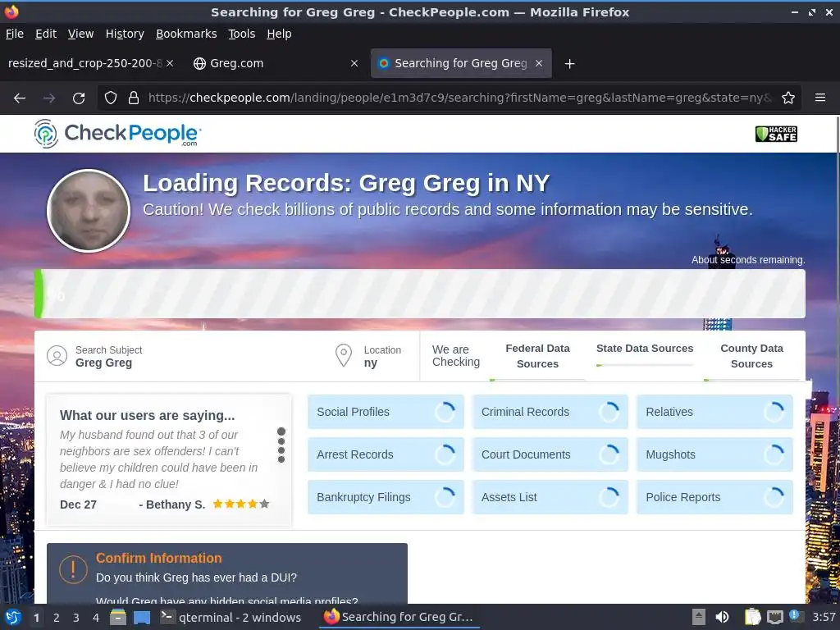
Task: Close the resized_and_crop tab
Action: [170, 63]
